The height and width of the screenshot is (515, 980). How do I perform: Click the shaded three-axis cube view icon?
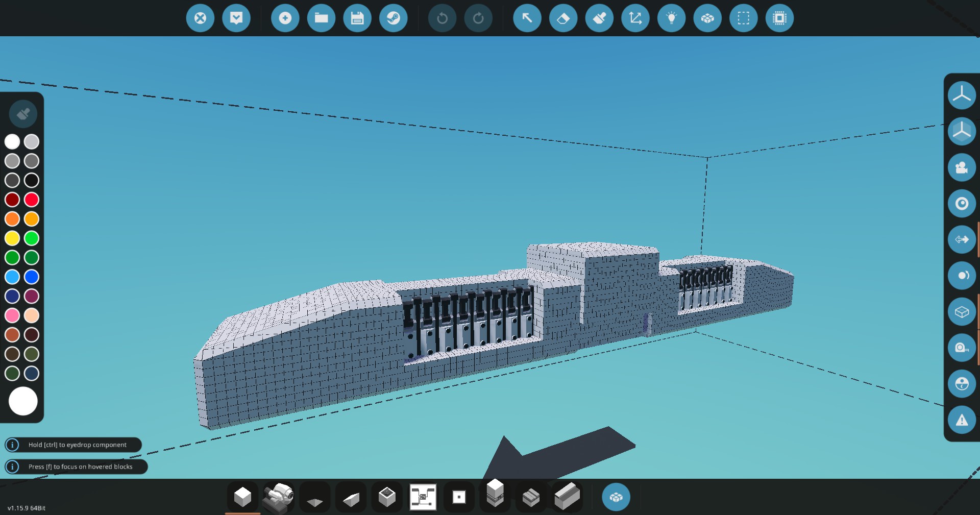(x=962, y=131)
